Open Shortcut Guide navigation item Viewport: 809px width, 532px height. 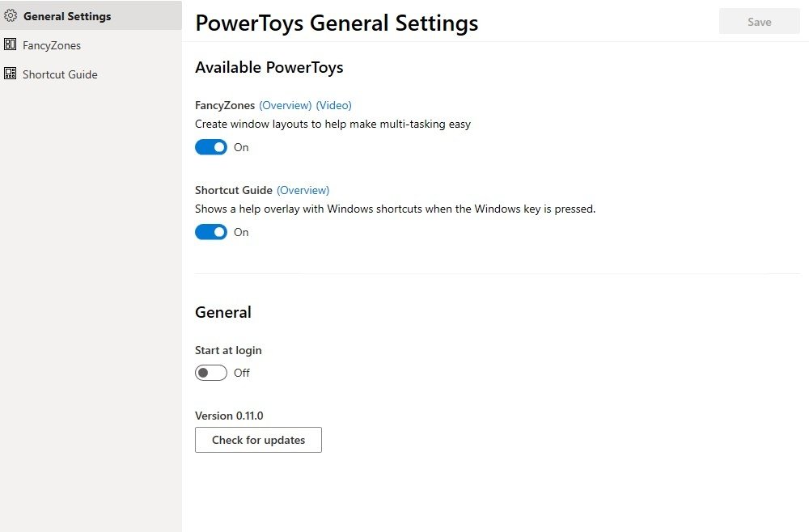pyautogui.click(x=91, y=74)
